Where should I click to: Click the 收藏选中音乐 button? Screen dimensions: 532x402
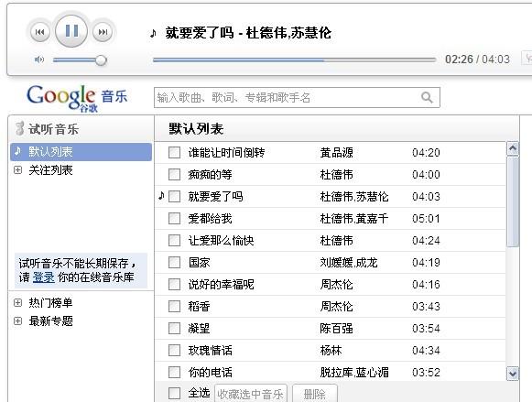click(x=251, y=394)
